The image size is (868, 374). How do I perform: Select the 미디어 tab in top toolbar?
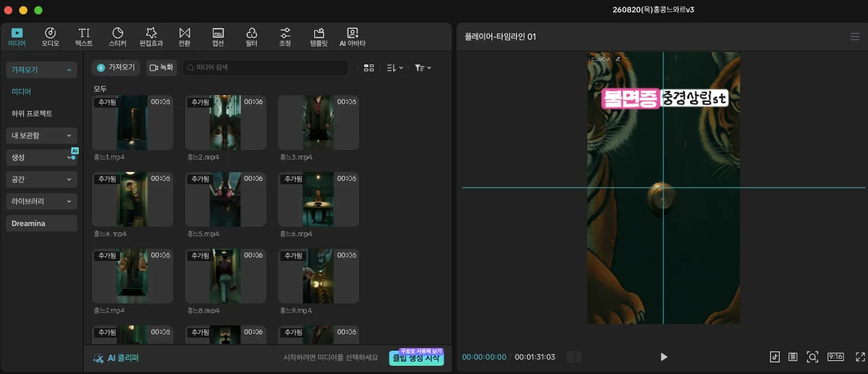tap(17, 37)
